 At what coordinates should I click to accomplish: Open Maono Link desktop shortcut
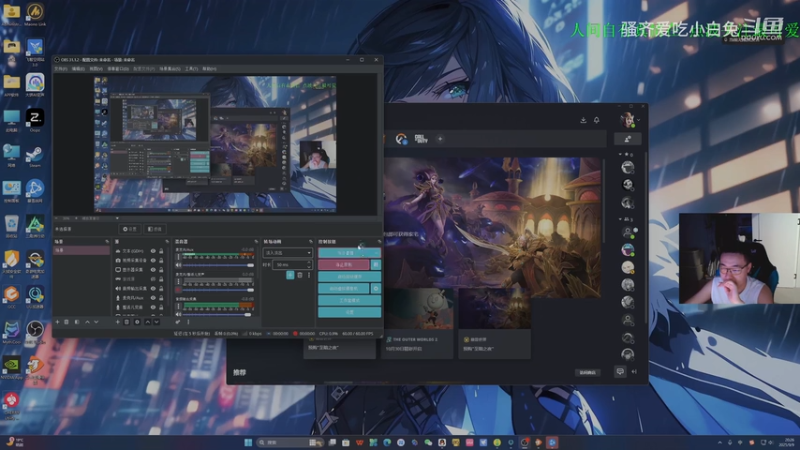(35, 13)
